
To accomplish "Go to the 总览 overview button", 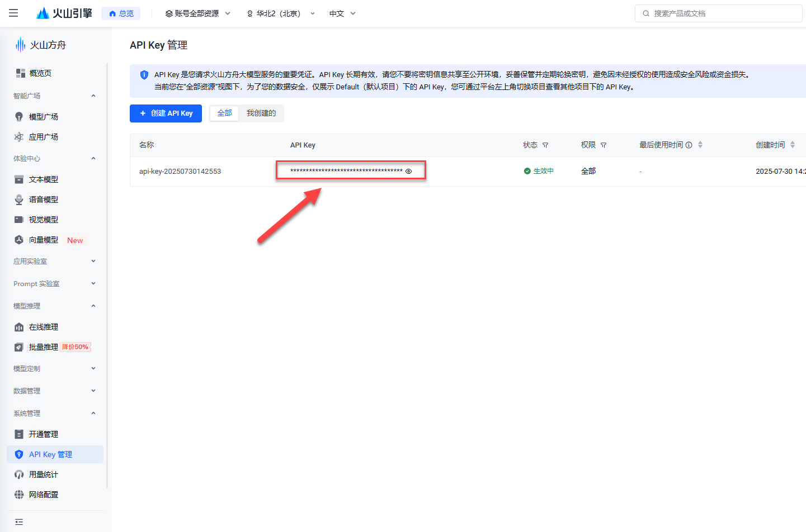I will click(x=121, y=13).
